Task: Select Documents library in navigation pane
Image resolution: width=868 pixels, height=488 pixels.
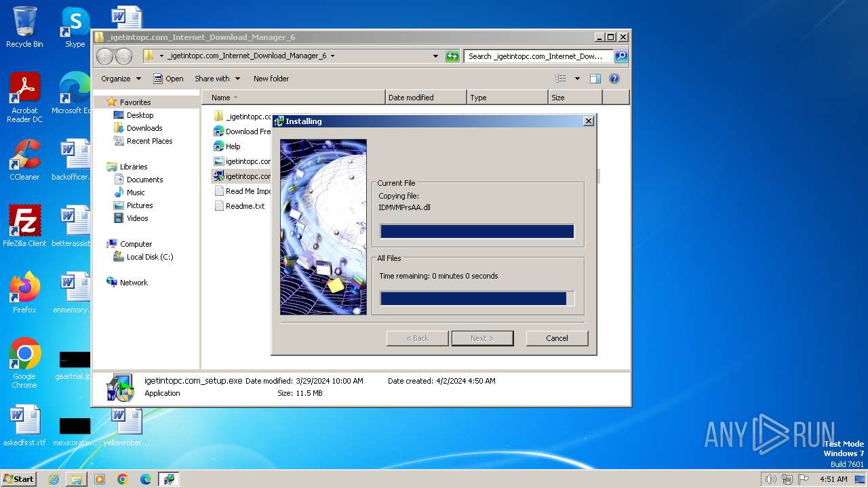Action: 144,180
